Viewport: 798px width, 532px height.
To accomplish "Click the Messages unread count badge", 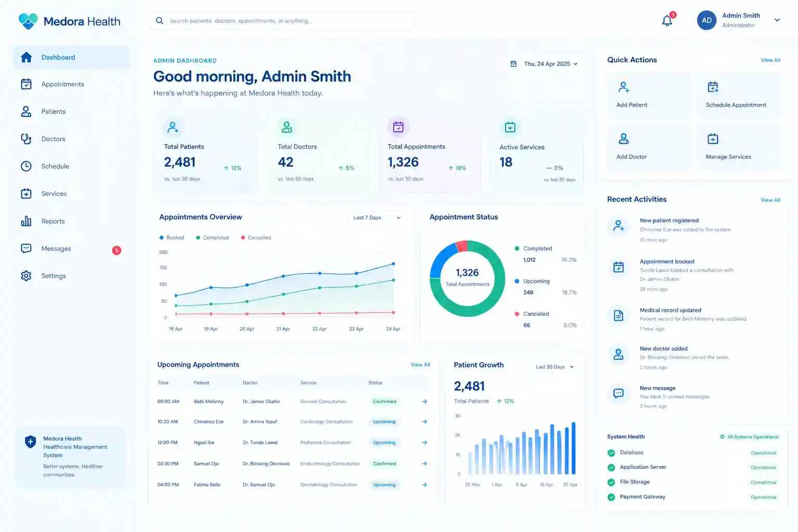I will [x=117, y=250].
